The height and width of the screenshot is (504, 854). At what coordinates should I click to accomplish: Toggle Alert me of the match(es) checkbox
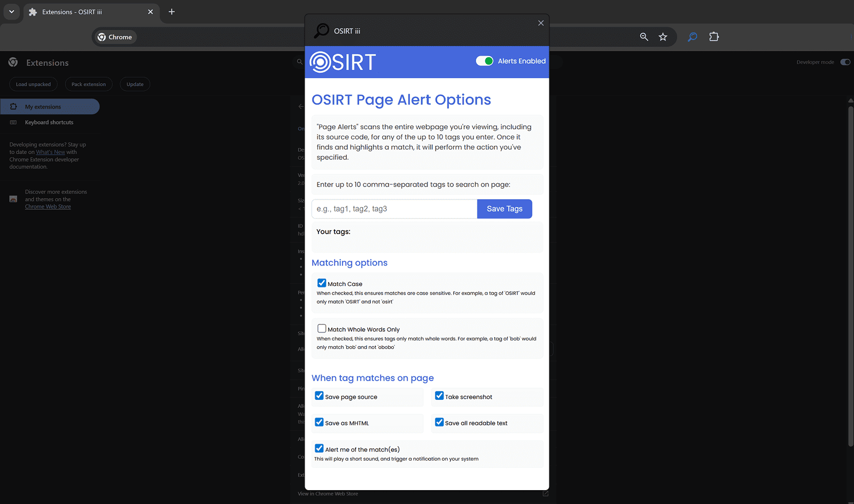coord(319,448)
